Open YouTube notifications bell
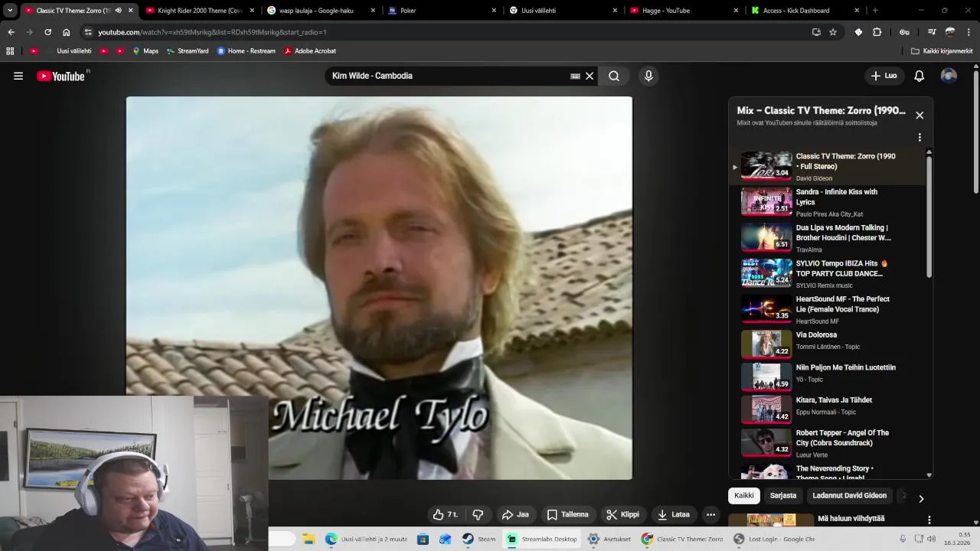This screenshot has height=551, width=980. [x=919, y=76]
